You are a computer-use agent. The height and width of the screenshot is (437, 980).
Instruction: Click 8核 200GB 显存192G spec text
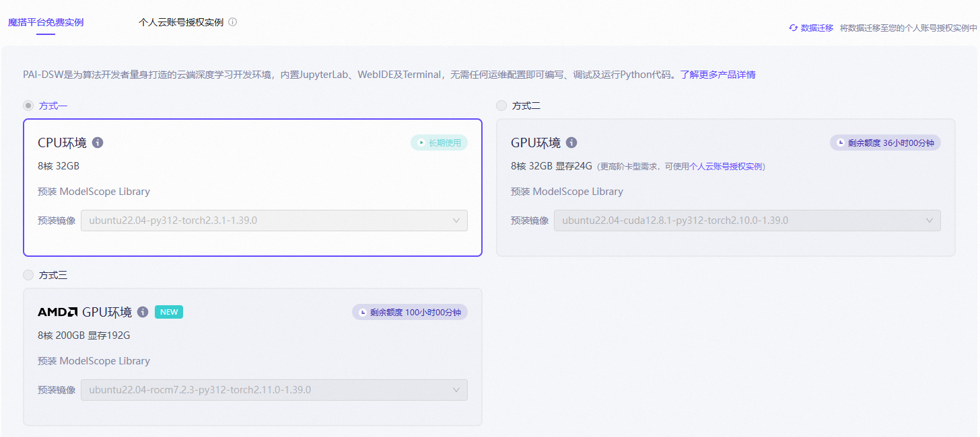pyautogui.click(x=84, y=335)
